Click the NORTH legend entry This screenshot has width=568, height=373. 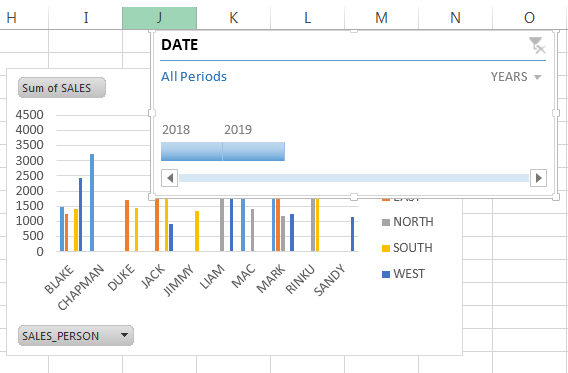pyautogui.click(x=408, y=222)
